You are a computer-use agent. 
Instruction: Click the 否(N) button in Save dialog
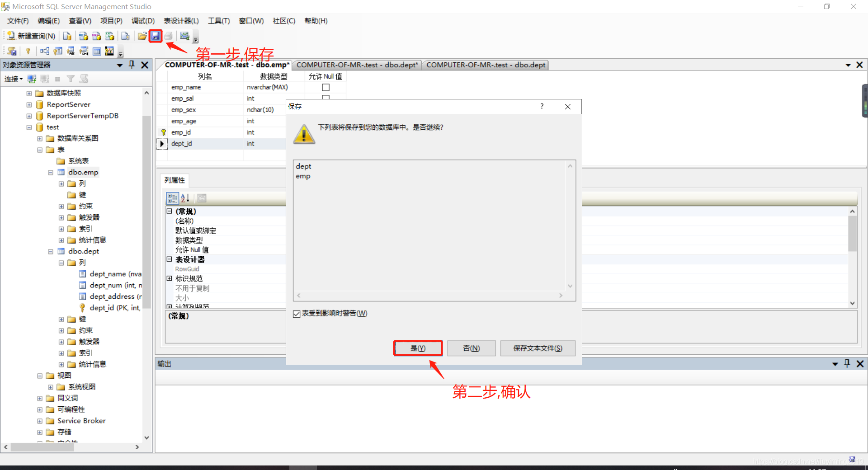(472, 348)
